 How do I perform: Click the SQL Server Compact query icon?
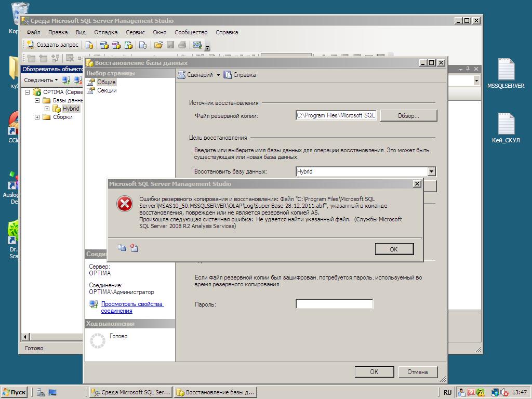coord(143,45)
